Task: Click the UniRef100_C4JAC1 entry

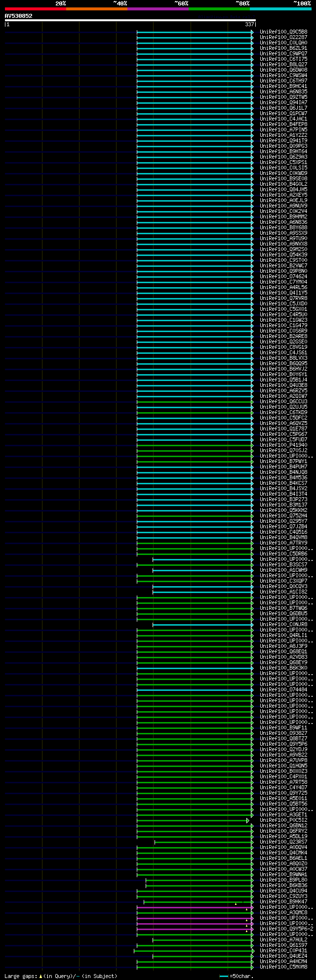Action: click(x=283, y=119)
